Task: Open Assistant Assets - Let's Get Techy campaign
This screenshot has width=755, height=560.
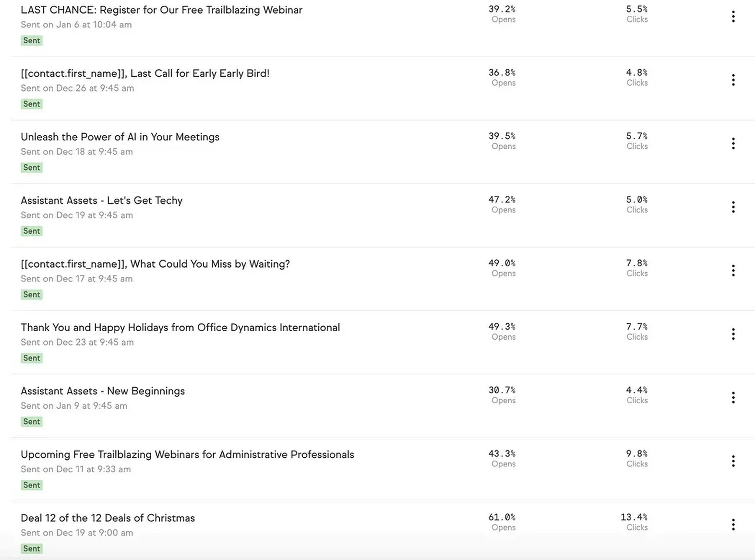Action: click(102, 201)
